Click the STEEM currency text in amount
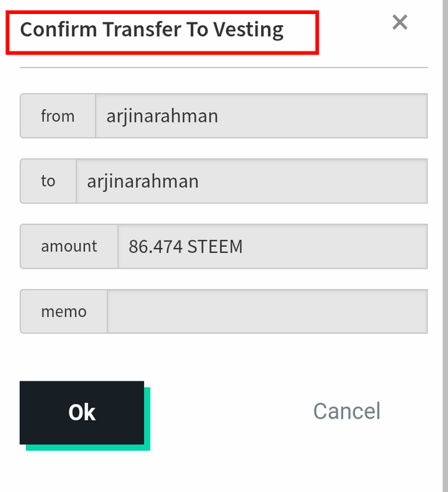Image resolution: width=448 pixels, height=492 pixels. (x=215, y=246)
